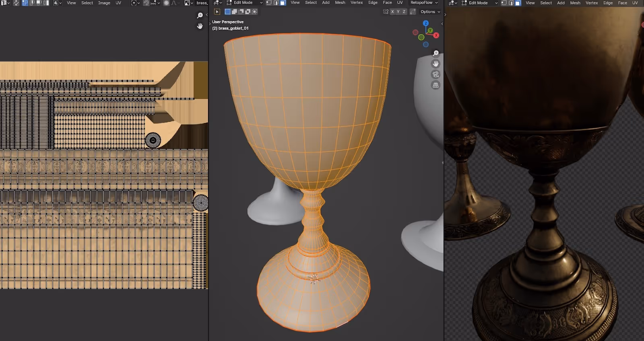Click the pan hand icon in the UV editor
Screen dimensions: 644x341
(x=200, y=26)
